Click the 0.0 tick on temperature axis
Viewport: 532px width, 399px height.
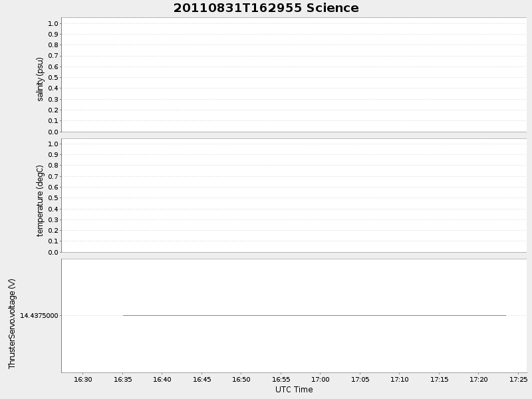(53, 253)
